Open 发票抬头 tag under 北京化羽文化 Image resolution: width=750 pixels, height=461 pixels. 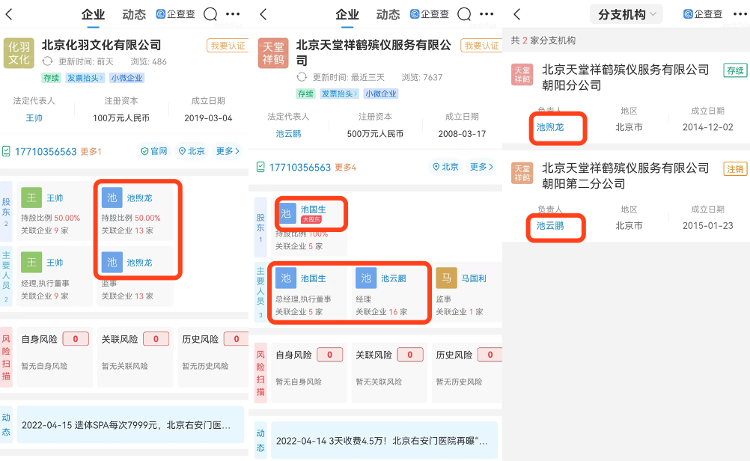coord(85,78)
